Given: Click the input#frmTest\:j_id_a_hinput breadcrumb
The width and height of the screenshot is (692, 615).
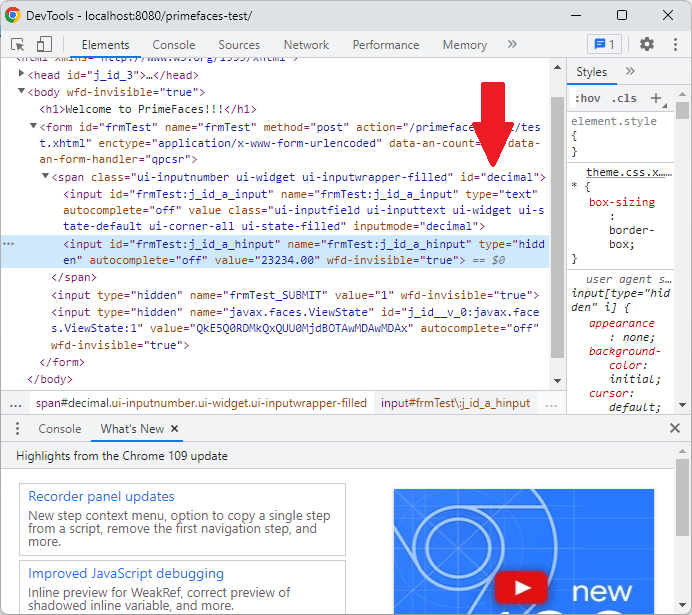Looking at the screenshot, I should [x=455, y=403].
